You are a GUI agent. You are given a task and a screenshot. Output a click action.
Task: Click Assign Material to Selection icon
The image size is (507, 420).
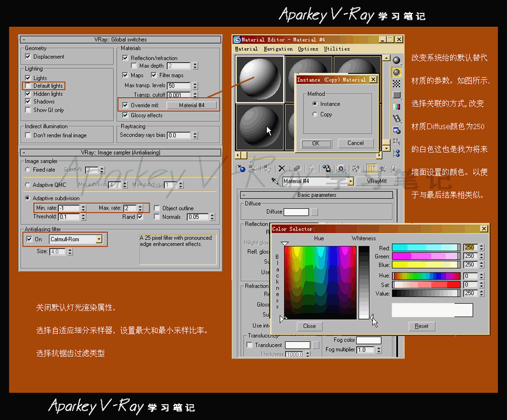coord(267,168)
